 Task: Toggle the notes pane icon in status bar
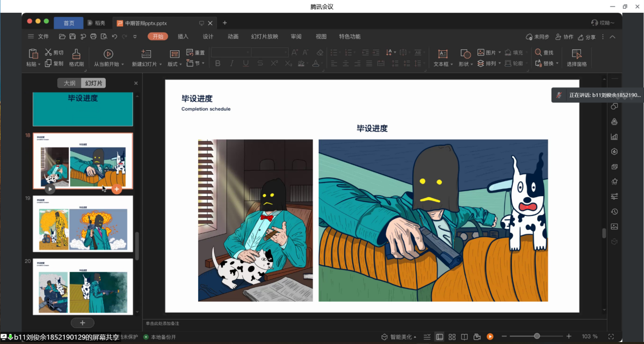pos(427,337)
